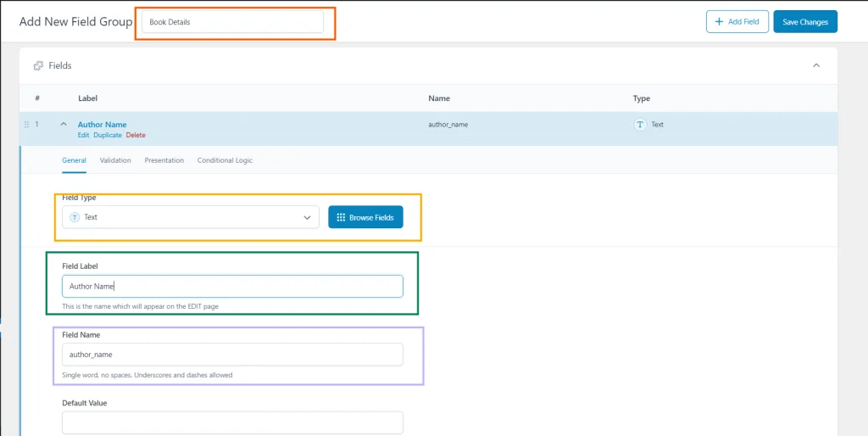Click the Type column header
Viewport: 868px width, 436px height.
click(642, 98)
